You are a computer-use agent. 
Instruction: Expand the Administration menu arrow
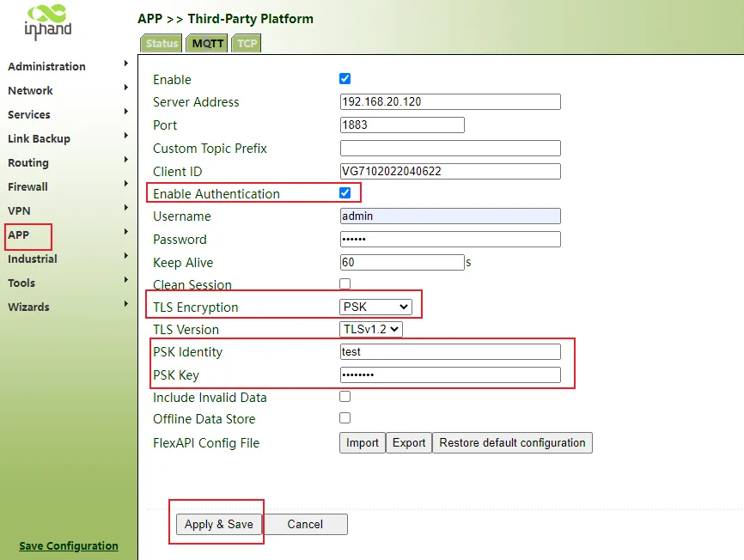click(125, 64)
